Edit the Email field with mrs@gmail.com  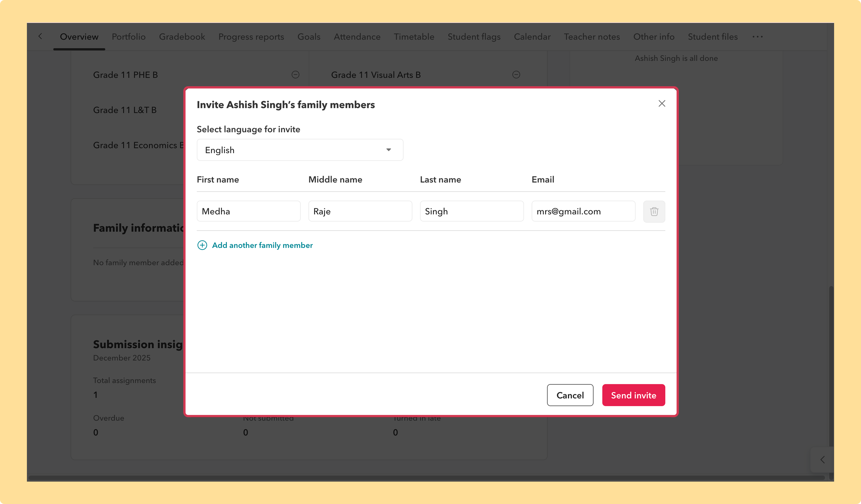pos(584,211)
